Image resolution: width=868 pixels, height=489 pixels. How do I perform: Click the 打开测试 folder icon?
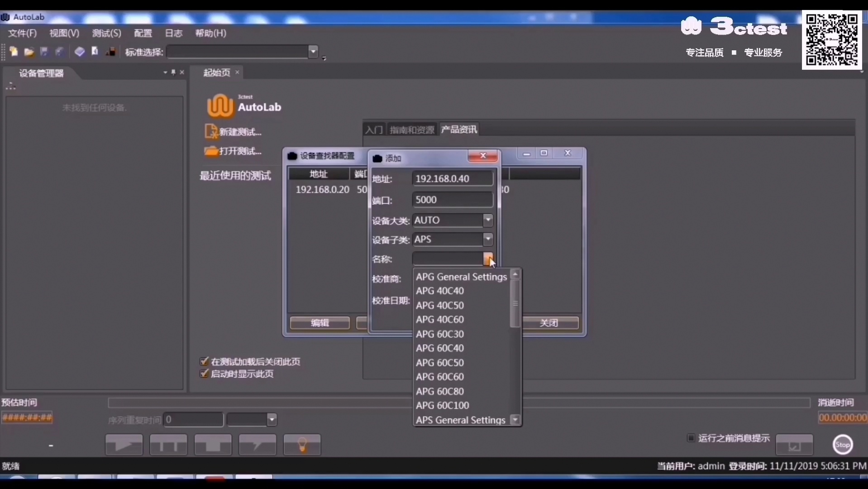point(211,151)
